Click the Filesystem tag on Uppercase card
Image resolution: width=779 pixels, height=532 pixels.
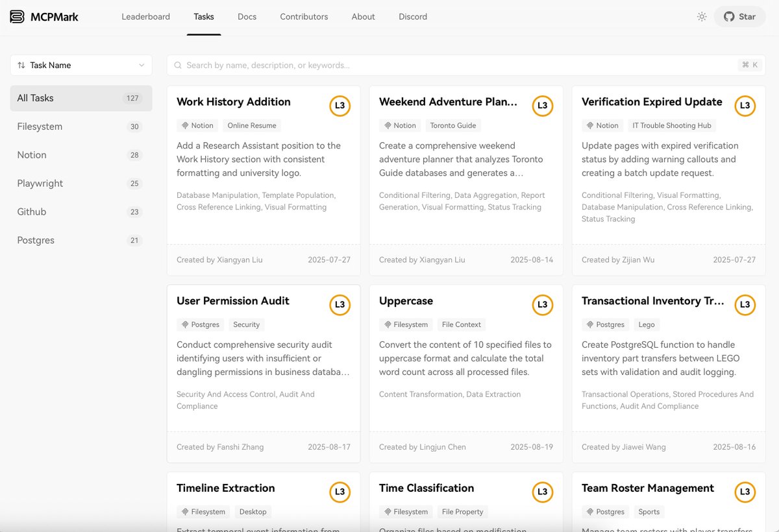click(x=406, y=324)
